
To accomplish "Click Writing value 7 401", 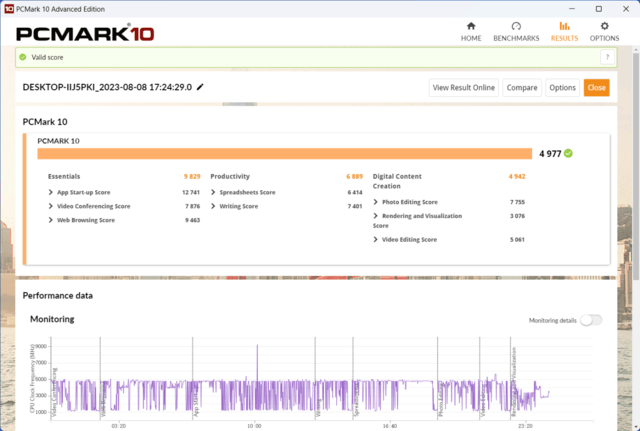I will [355, 206].
